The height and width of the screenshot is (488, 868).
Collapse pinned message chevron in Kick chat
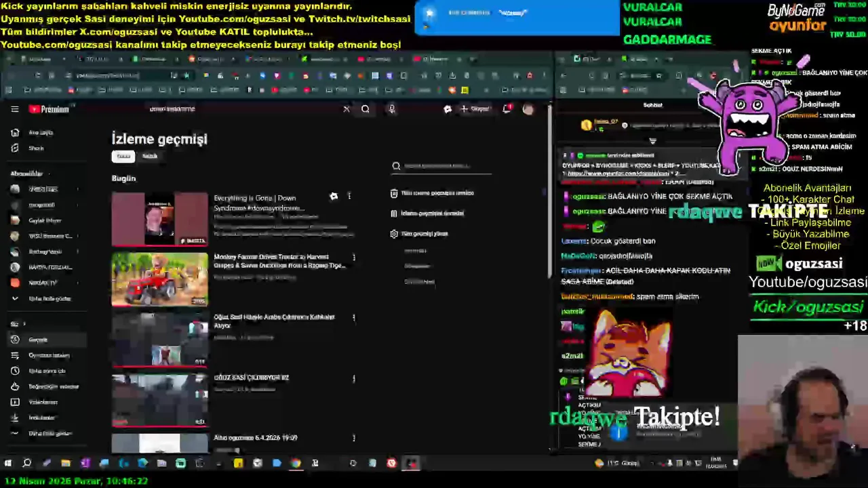pos(652,141)
